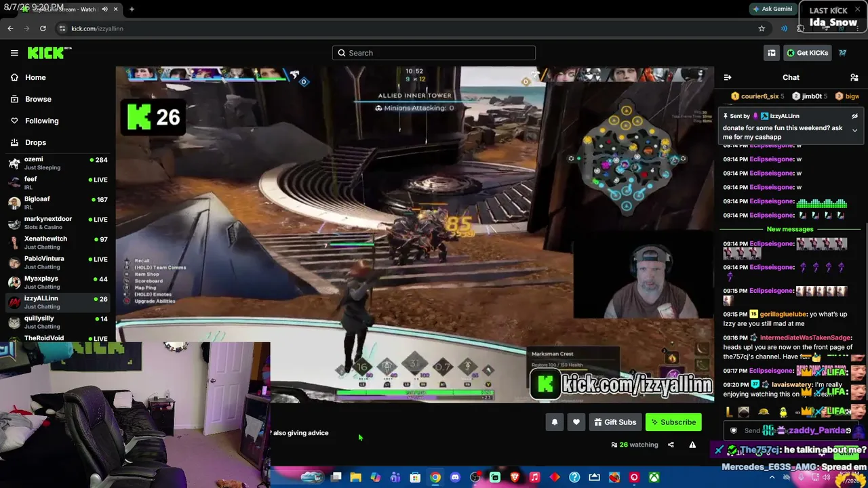Bookmark this page with star icon

[762, 28]
